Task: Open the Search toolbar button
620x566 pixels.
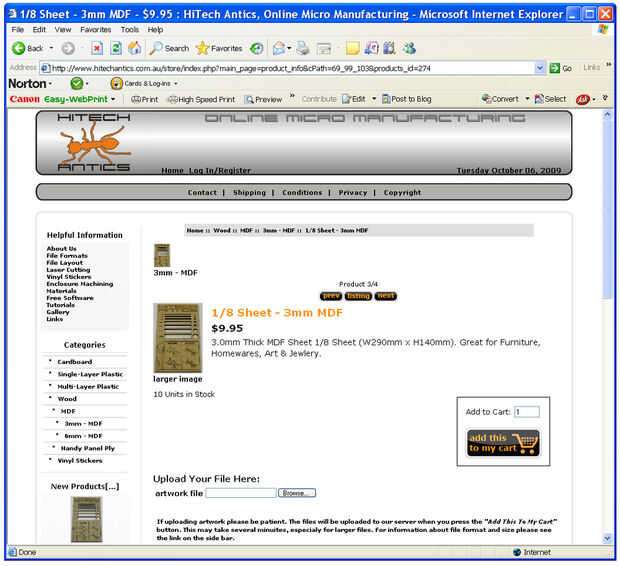Action: (x=169, y=48)
